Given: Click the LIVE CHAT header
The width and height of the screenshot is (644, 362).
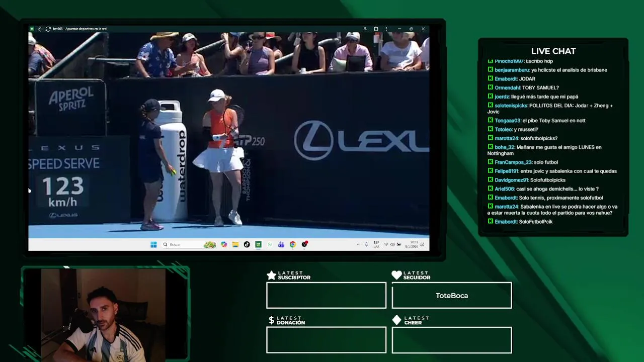Looking at the screenshot, I should tap(553, 51).
